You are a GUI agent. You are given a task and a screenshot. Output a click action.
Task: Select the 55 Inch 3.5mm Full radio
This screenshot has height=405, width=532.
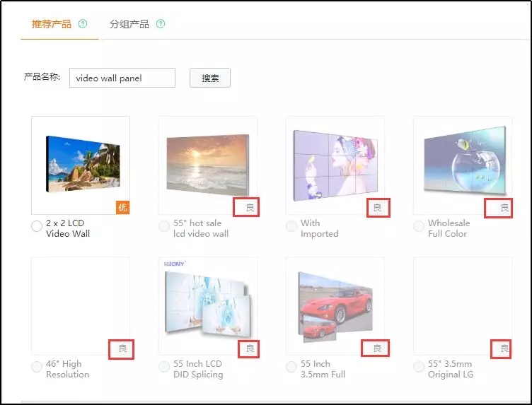tap(291, 367)
